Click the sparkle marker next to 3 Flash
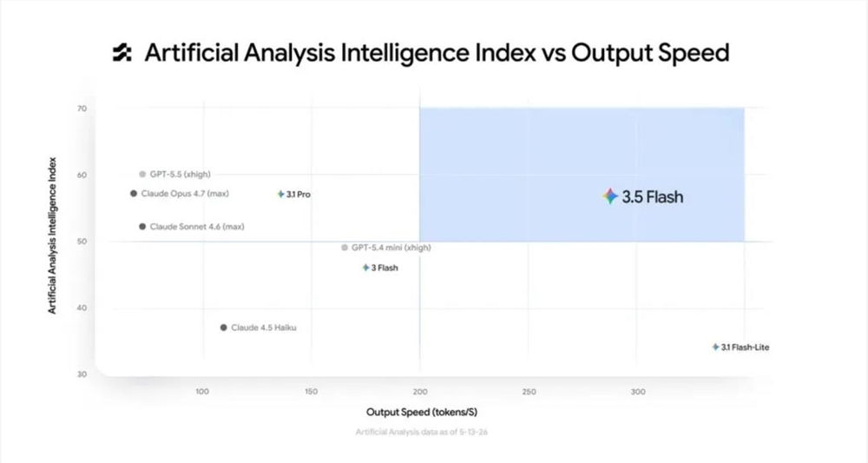868x463 pixels. pyautogui.click(x=366, y=268)
